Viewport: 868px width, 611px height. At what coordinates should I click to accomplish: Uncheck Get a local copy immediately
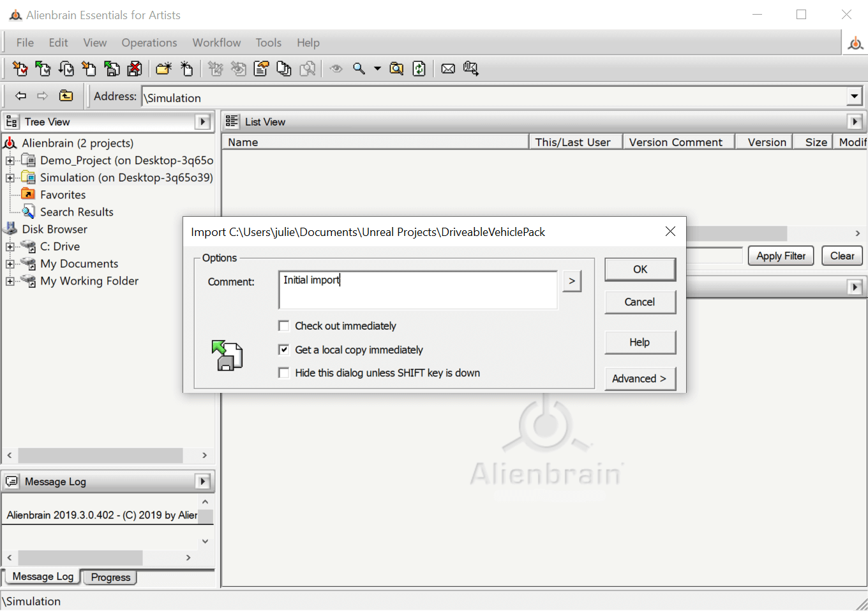click(284, 350)
